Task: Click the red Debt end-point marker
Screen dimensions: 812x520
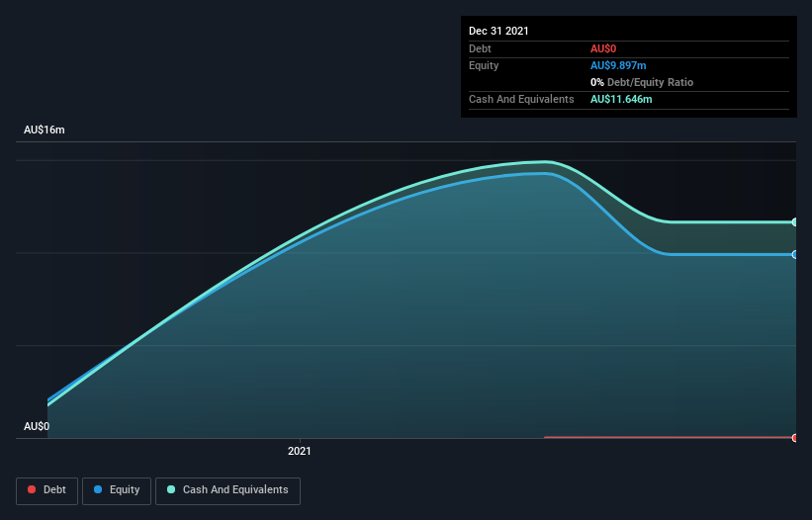Action: [795, 438]
